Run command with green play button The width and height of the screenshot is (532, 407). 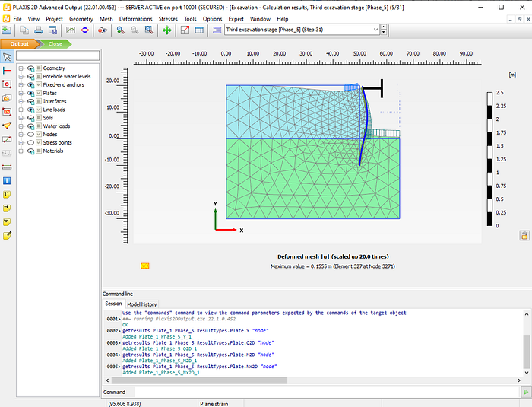tap(526, 392)
